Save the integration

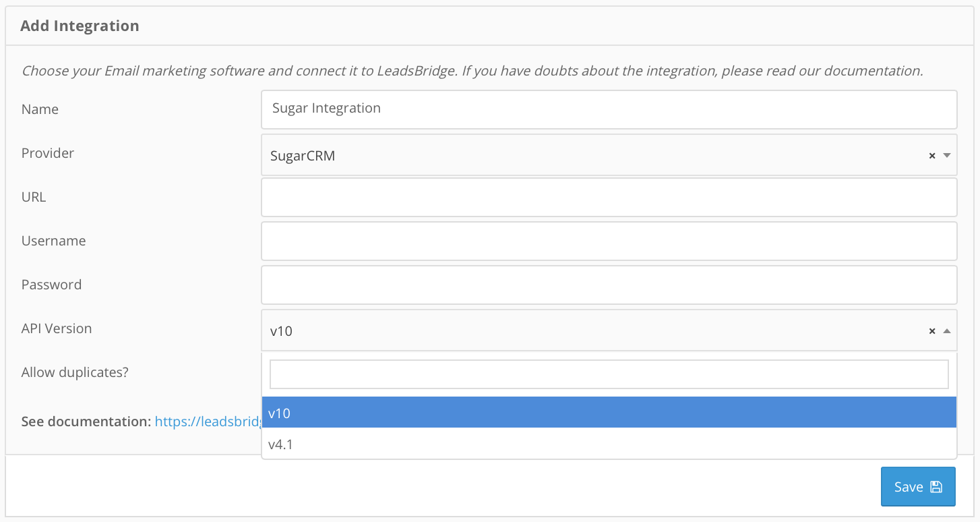coord(918,486)
